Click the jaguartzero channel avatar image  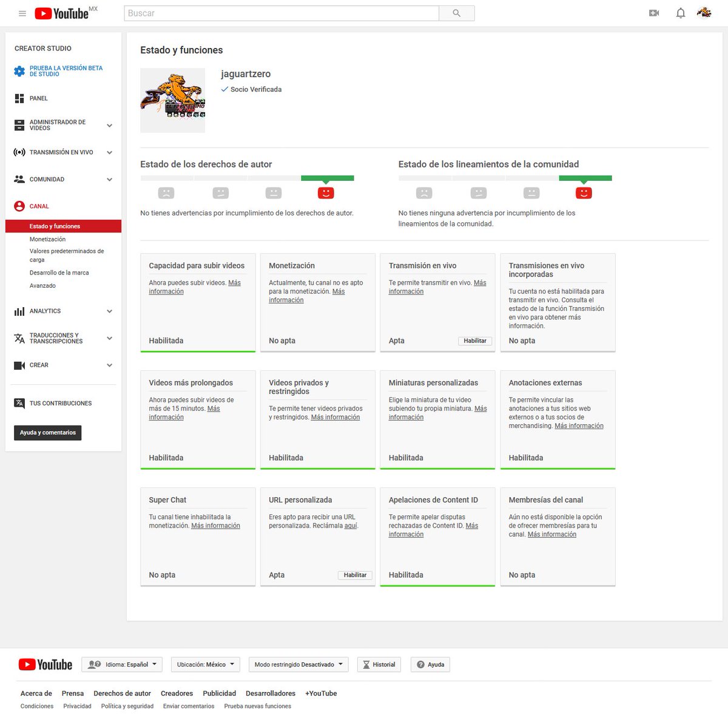[x=173, y=100]
